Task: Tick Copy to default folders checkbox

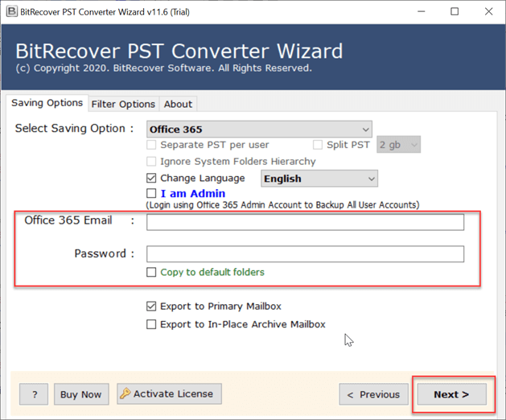Action: point(151,273)
